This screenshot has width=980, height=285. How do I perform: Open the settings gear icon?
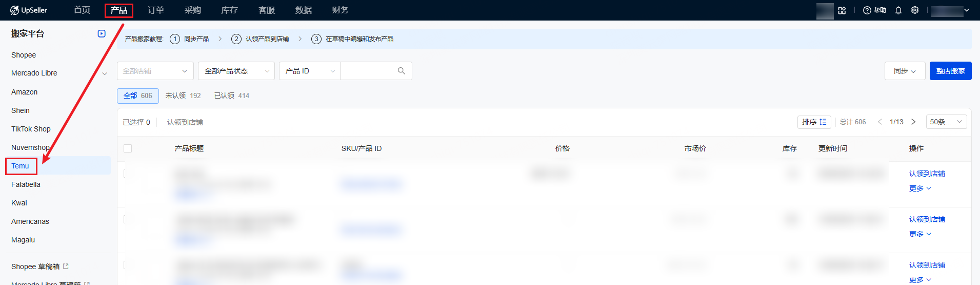coord(915,10)
